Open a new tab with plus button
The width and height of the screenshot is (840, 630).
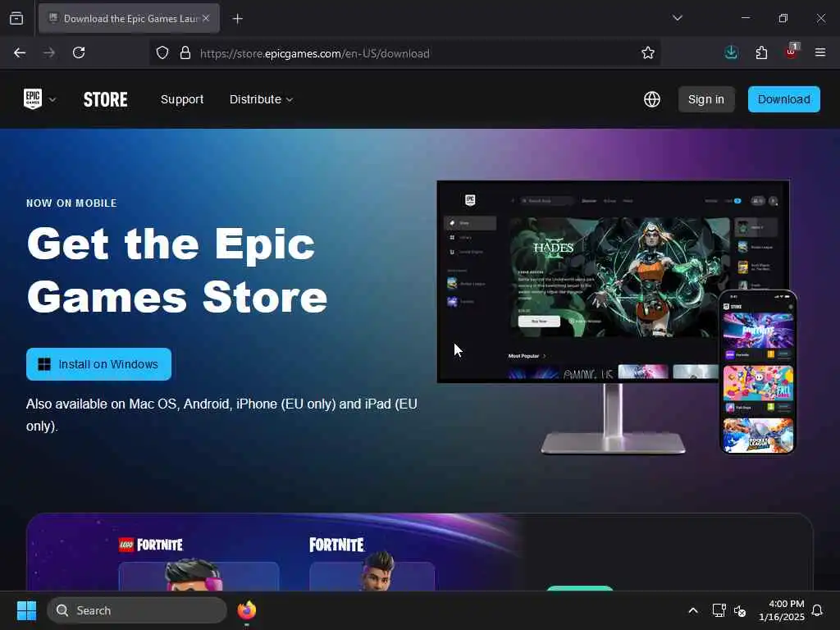[x=238, y=19]
